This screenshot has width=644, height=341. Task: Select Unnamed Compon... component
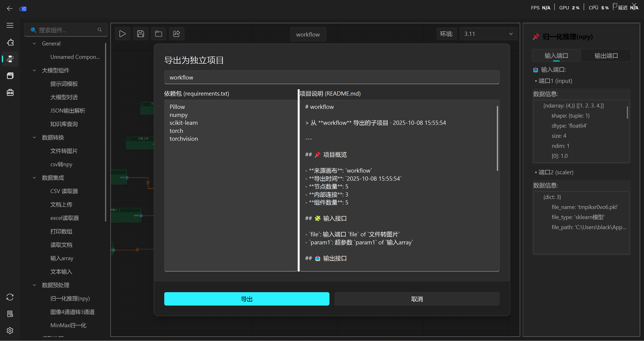pos(75,57)
